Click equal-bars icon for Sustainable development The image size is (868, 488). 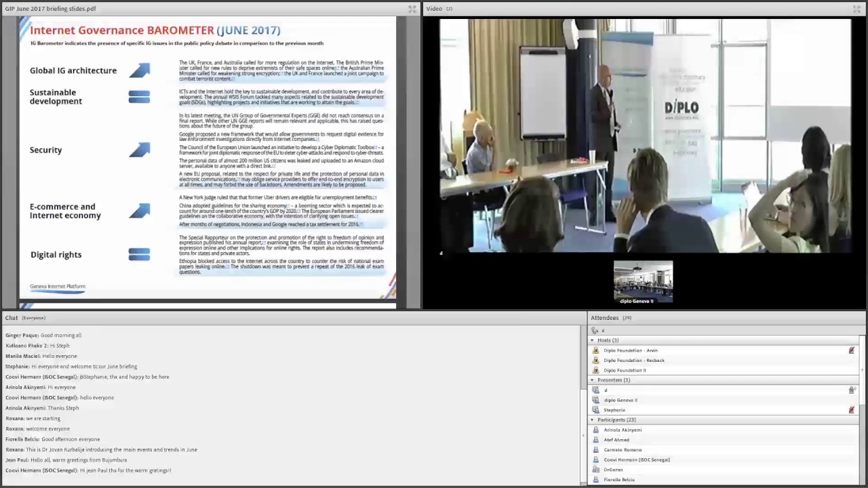[x=139, y=97]
